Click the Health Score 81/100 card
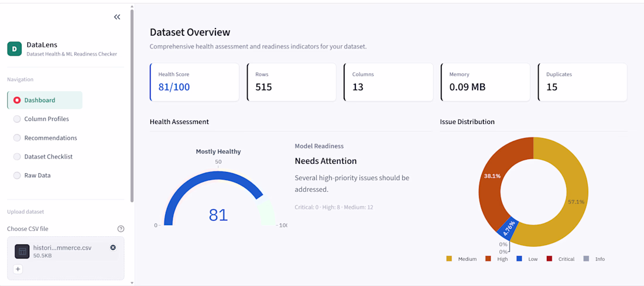 [194, 82]
